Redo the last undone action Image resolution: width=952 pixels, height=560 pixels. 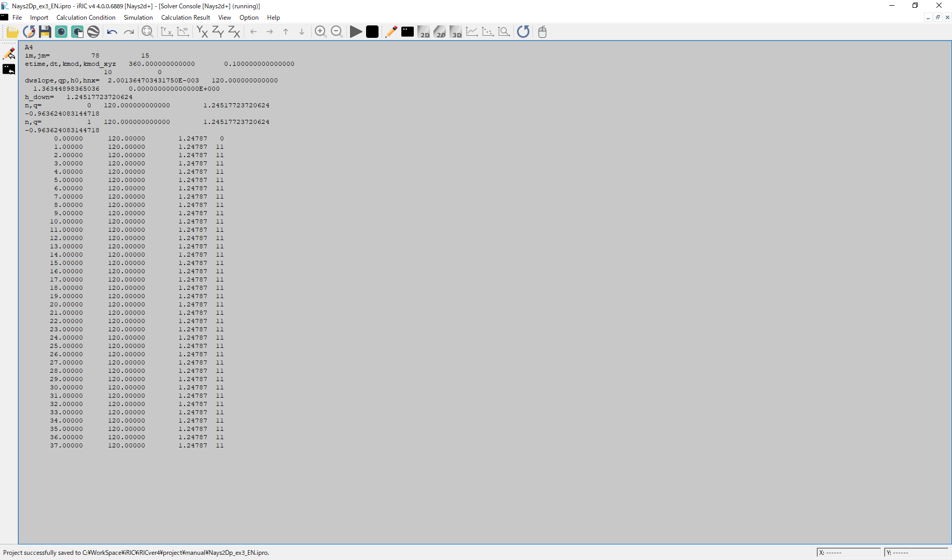129,32
